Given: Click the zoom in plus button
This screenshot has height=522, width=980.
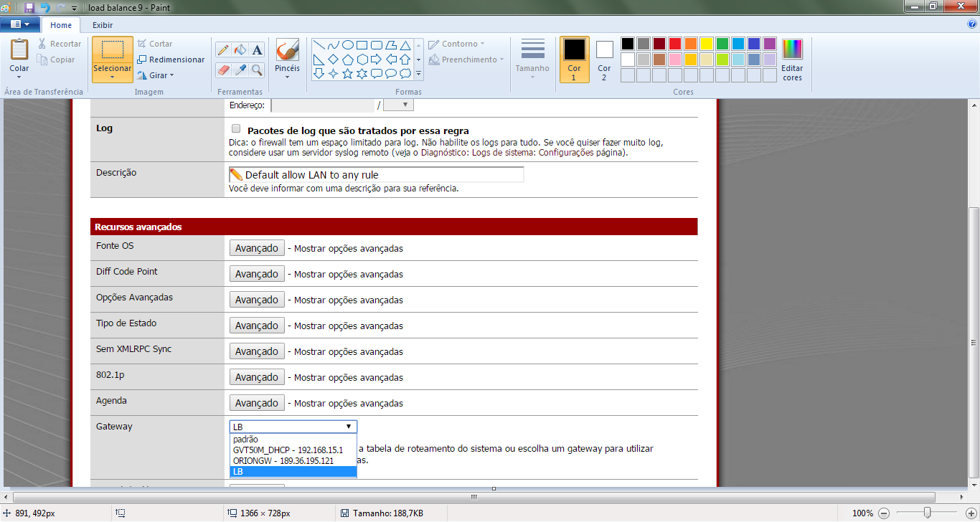Looking at the screenshot, I should pyautogui.click(x=972, y=513).
